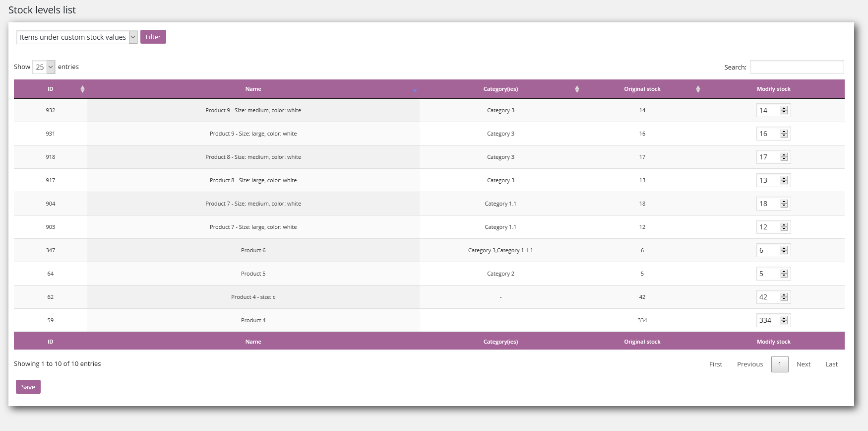Go to First page link
Screen dimensions: 868x431
[716, 364]
